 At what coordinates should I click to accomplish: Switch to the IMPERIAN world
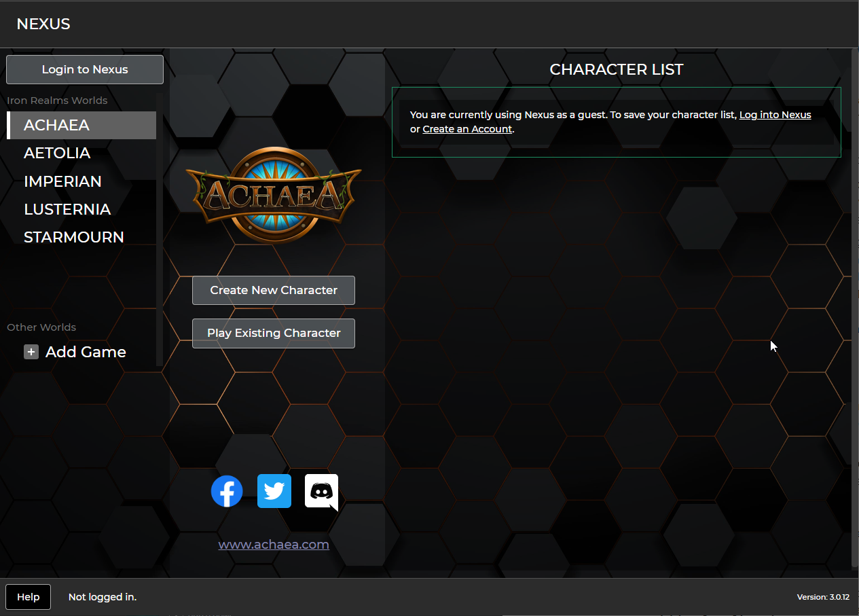click(62, 181)
